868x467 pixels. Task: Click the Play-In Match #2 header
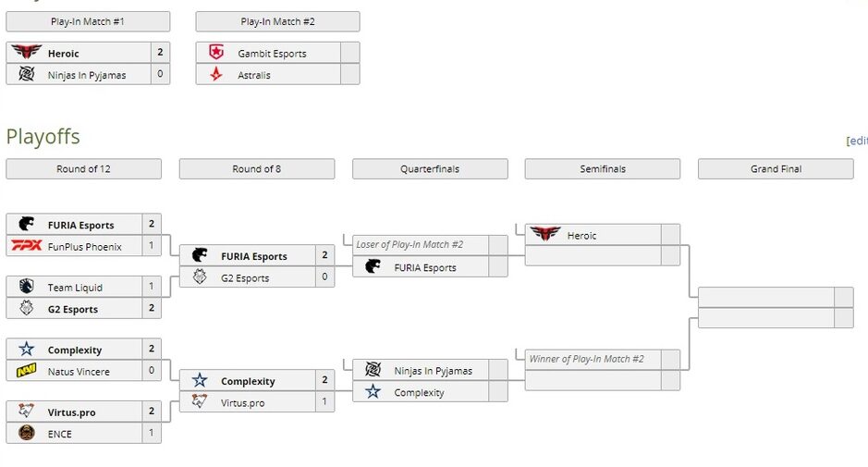[277, 21]
